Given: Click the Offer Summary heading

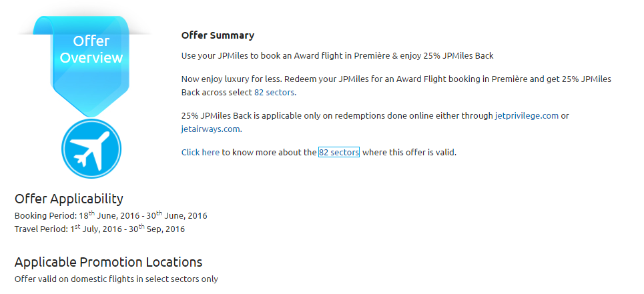Looking at the screenshot, I should tap(218, 35).
